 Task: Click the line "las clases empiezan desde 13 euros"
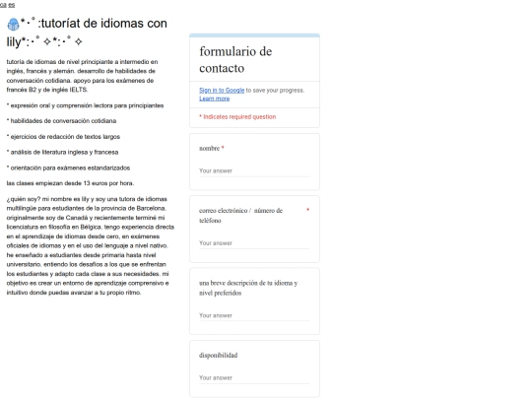(70, 183)
